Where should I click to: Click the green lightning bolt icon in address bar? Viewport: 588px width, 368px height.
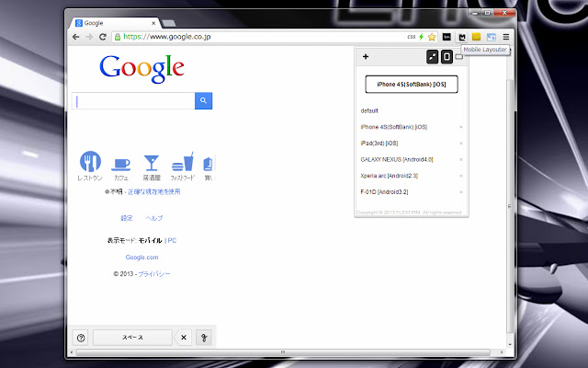tap(422, 37)
